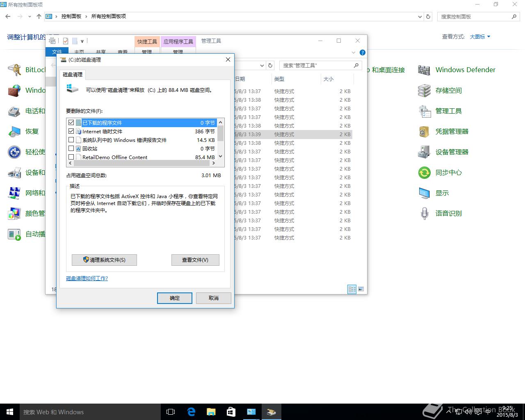Uncheck Internet 临时文件 checkbox
Viewport: 525px width, 420px height.
click(x=71, y=131)
